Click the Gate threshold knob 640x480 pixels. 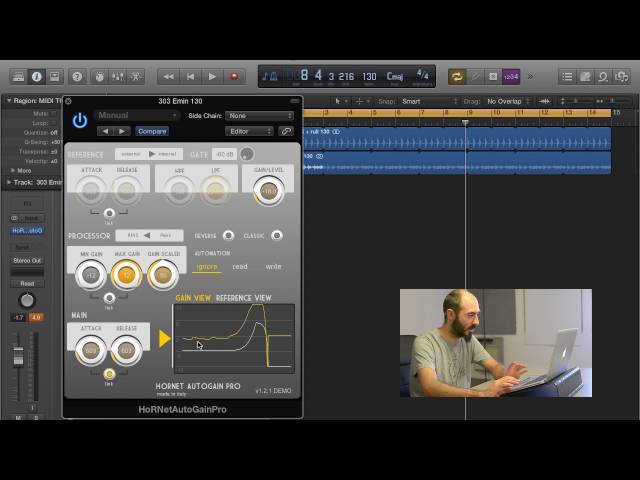tap(247, 154)
